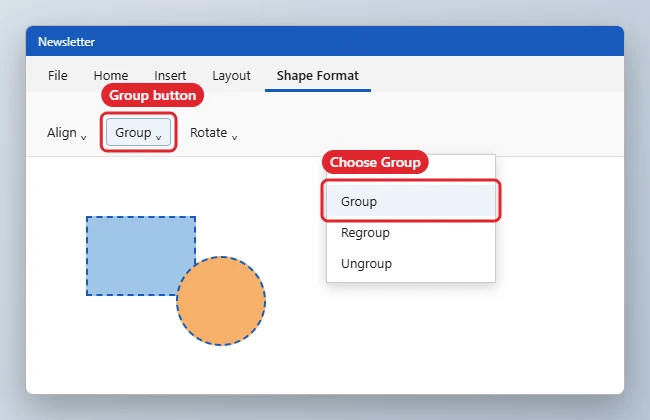
Task: Select the orange circle shape
Action: tap(221, 301)
